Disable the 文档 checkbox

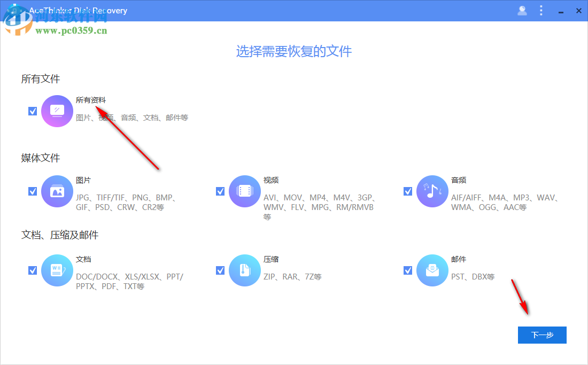[x=33, y=270]
